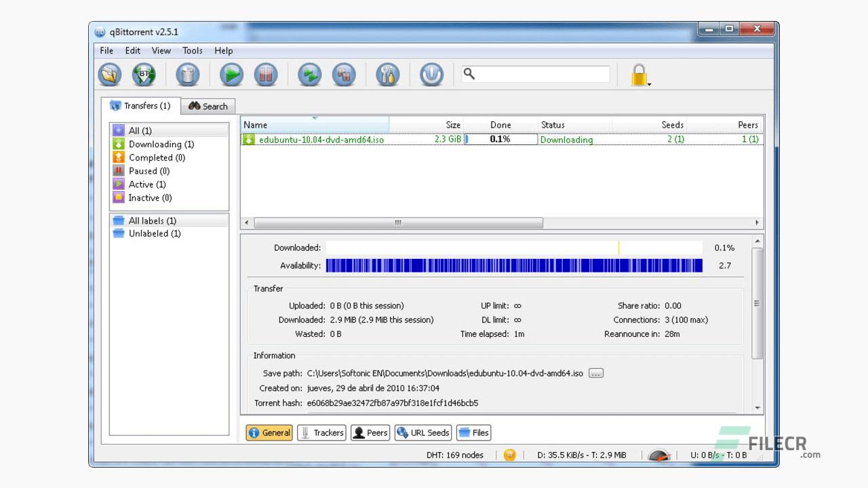
Task: Select the All labels (1) entry
Action: click(170, 220)
